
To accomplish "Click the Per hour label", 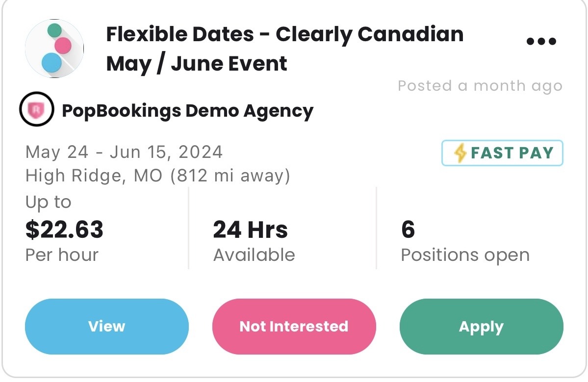I will [x=62, y=255].
